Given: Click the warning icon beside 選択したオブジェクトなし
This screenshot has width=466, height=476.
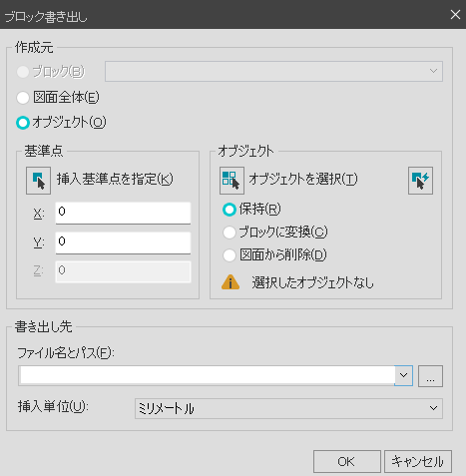Looking at the screenshot, I should (231, 282).
